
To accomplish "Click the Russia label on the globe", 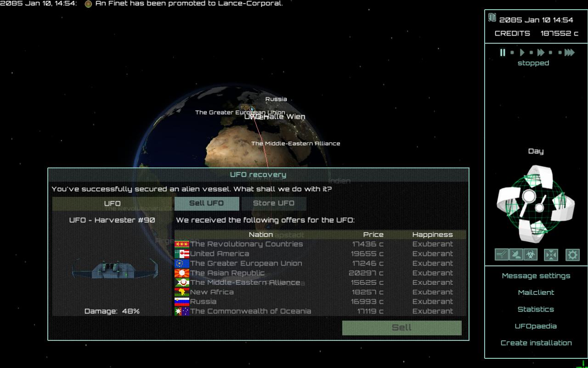I will (x=276, y=99).
